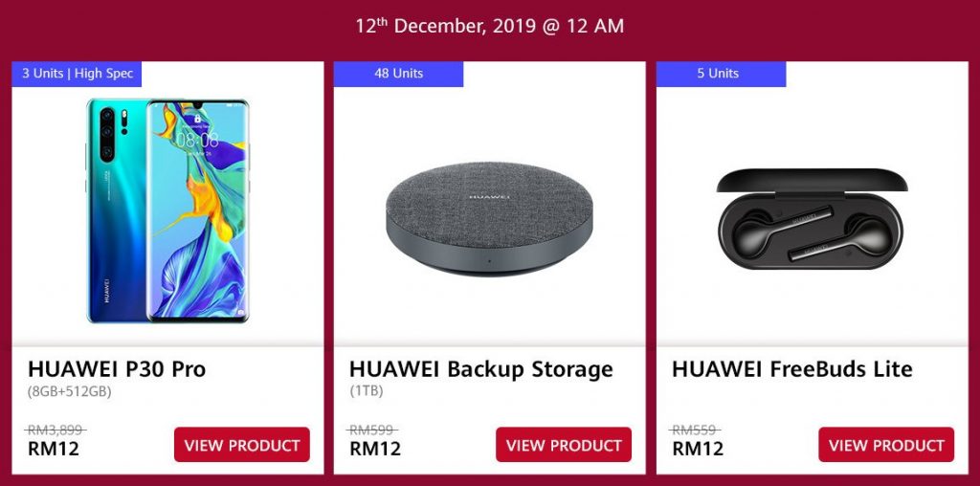Click the crossed-out RM599 price

pos(372,430)
